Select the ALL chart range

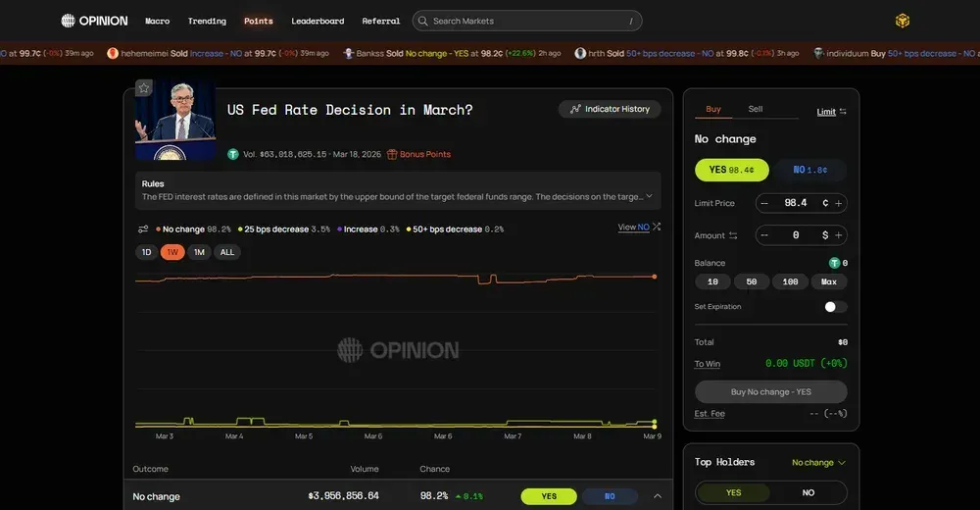[x=227, y=252]
